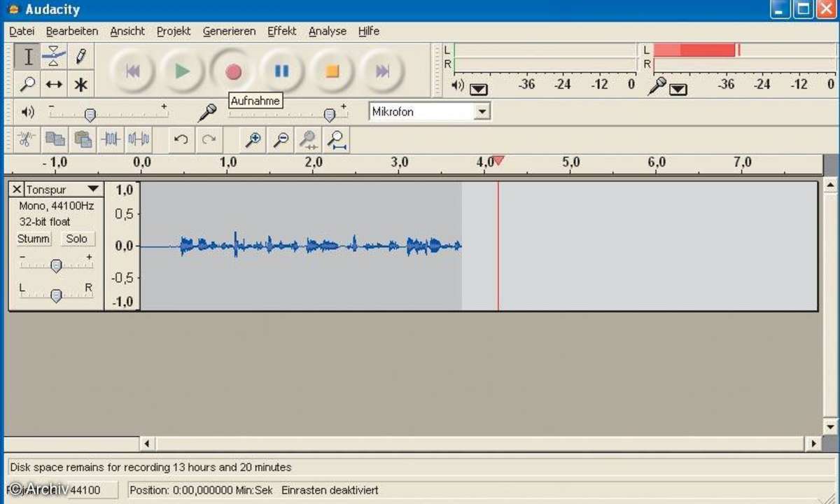Click Trim outside selection icon
840x504 pixels.
click(x=111, y=139)
